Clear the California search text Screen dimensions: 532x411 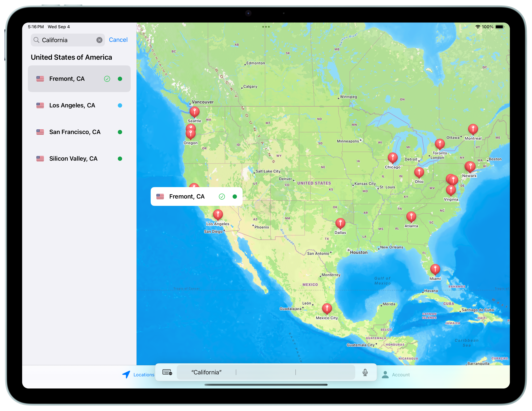pos(99,40)
